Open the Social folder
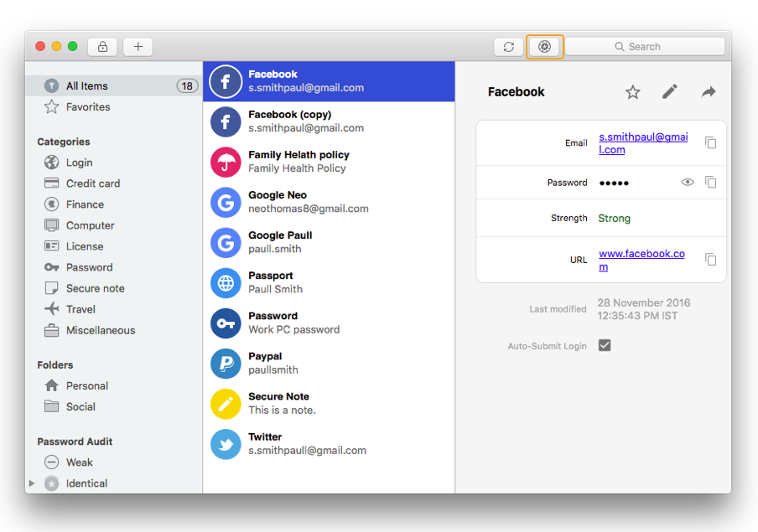Viewport: 758px width, 532px height. pyautogui.click(x=80, y=406)
